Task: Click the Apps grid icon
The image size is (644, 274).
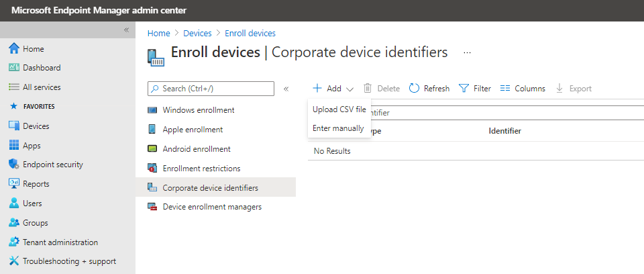Action: [14, 145]
